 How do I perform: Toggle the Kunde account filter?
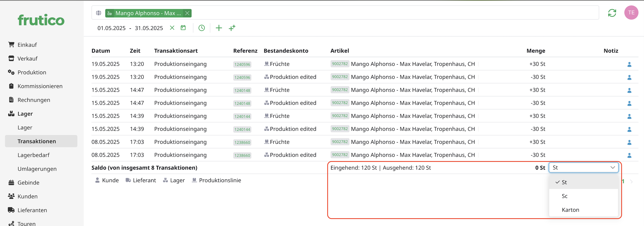pyautogui.click(x=107, y=180)
